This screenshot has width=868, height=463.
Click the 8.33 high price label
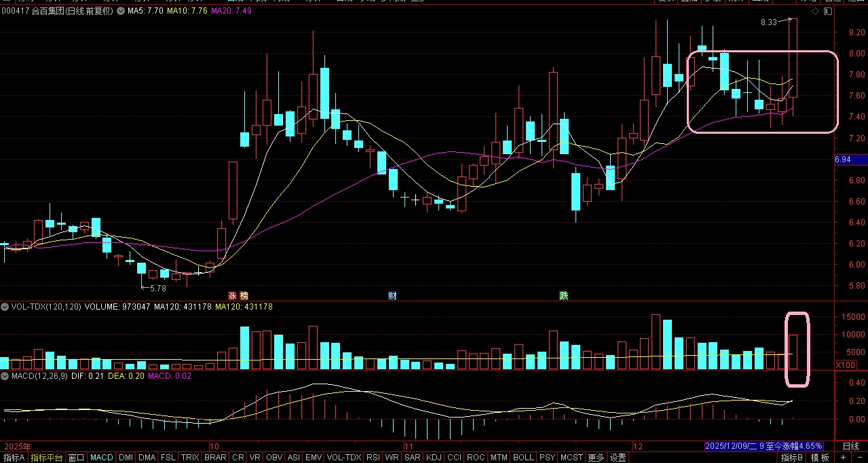pyautogui.click(x=768, y=22)
